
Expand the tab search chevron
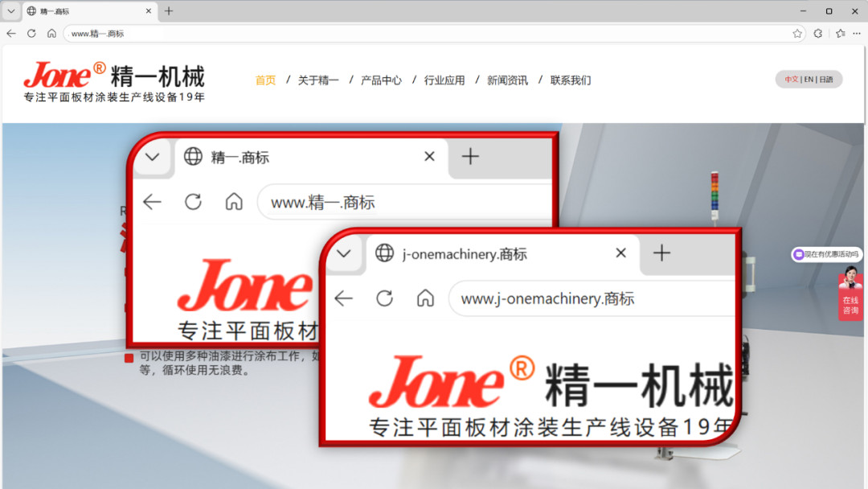11,11
